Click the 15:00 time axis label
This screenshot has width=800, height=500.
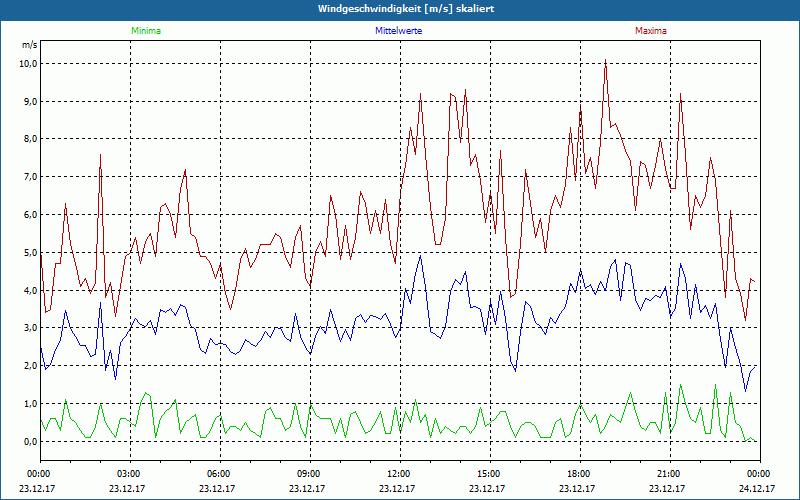pyautogui.click(x=488, y=474)
